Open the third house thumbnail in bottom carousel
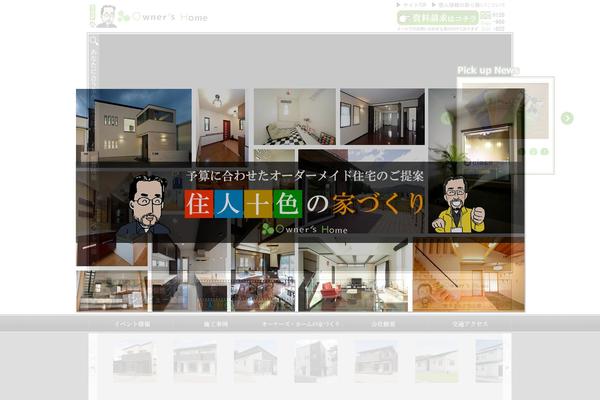This screenshot has height=400, width=600. click(255, 361)
